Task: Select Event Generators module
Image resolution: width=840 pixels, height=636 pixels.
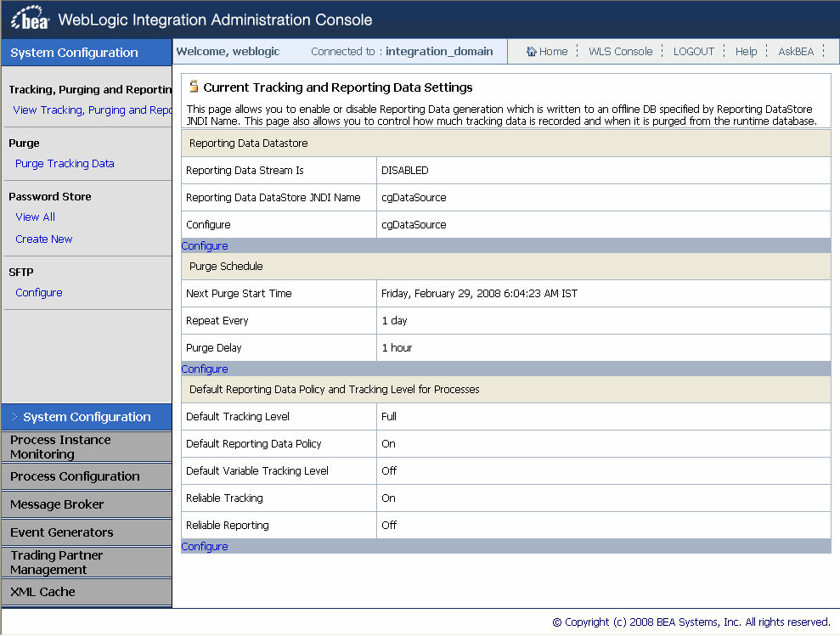Action: point(87,532)
